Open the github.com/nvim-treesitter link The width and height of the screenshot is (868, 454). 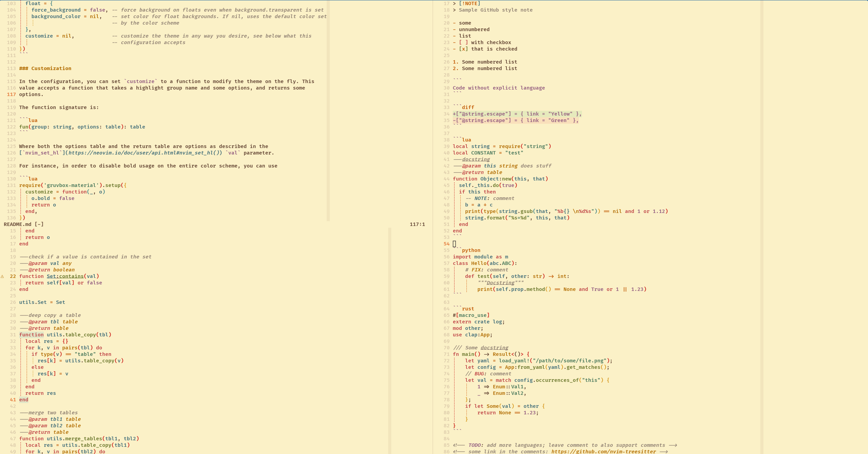pyautogui.click(x=603, y=452)
